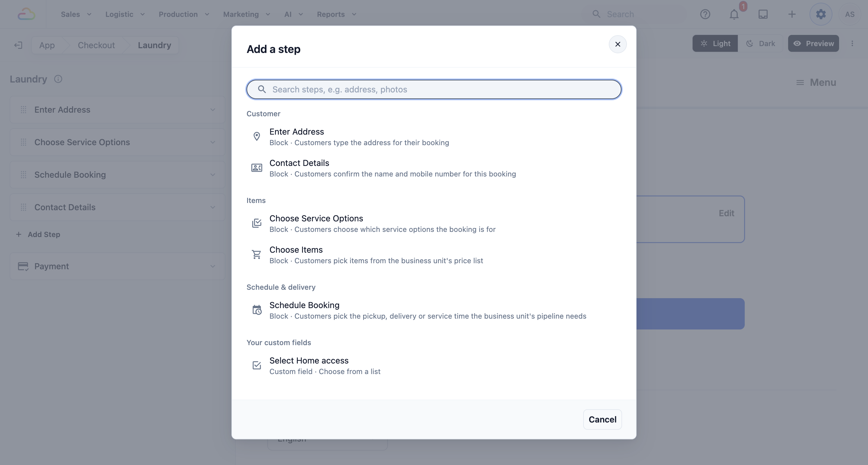Click Edit in the preview card
868x465 pixels.
click(726, 213)
